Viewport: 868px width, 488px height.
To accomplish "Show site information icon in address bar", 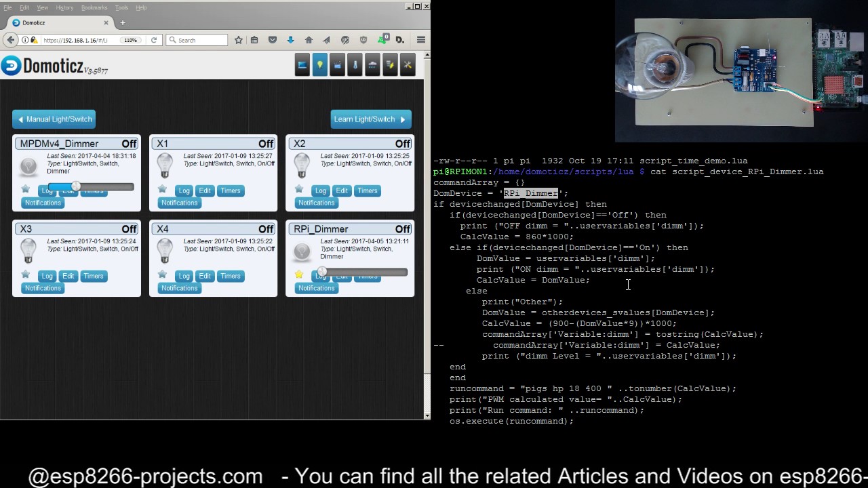I will 26,40.
